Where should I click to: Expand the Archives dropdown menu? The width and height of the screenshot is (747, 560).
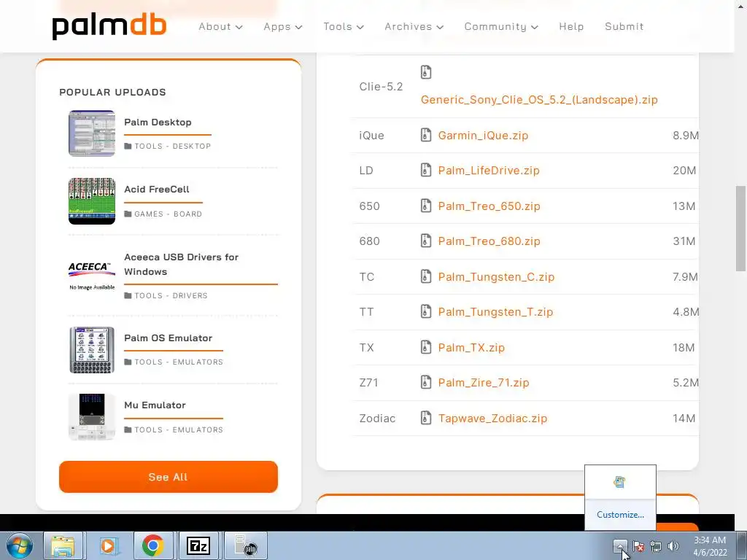click(x=414, y=27)
